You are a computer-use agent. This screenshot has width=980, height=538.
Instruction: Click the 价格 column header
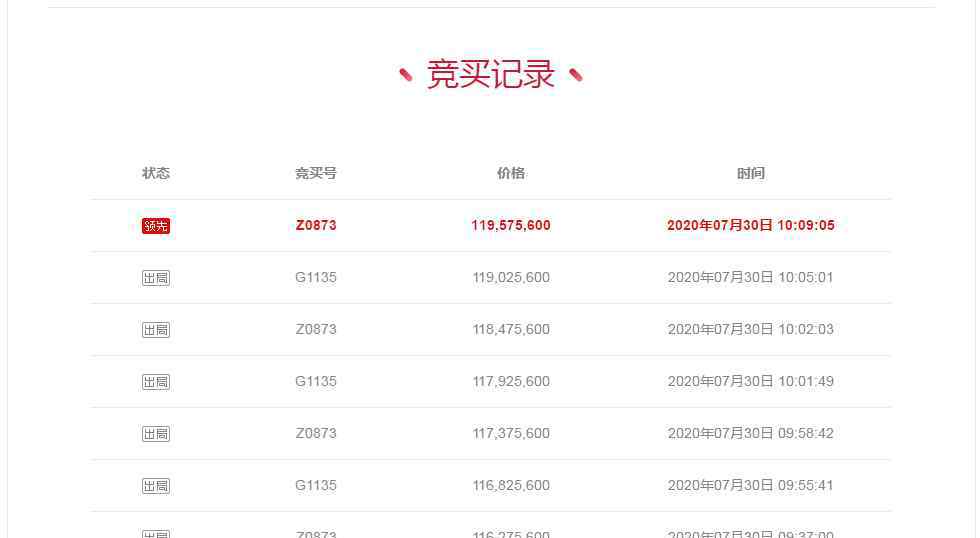click(511, 173)
